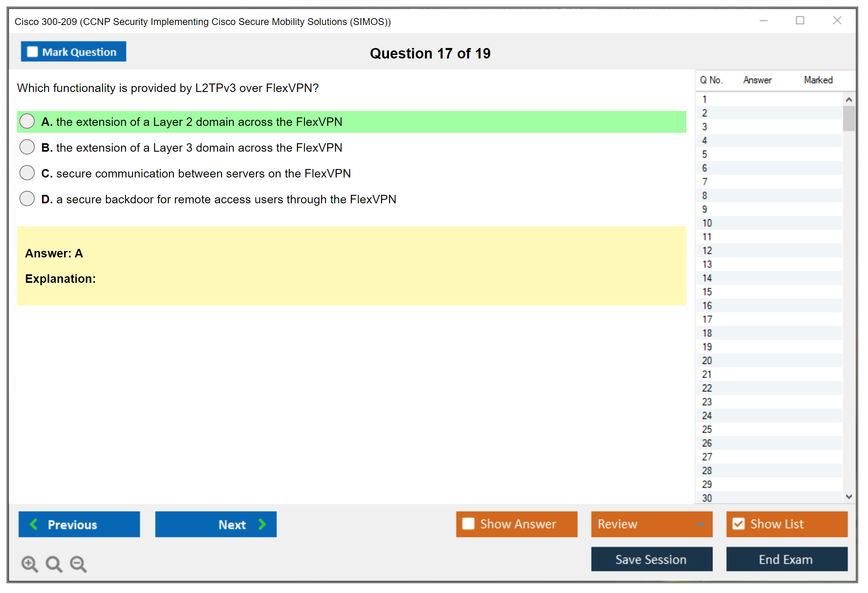Image resolution: width=868 pixels, height=593 pixels.
Task: Click the zoom in magnifier icon
Action: [x=29, y=563]
